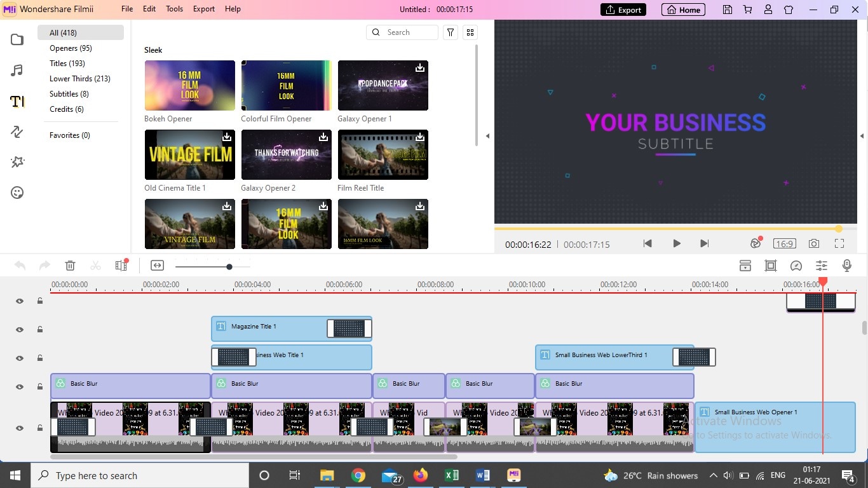The width and height of the screenshot is (868, 488).
Task: Select the Bokeh Opener thumbnail
Action: (190, 85)
